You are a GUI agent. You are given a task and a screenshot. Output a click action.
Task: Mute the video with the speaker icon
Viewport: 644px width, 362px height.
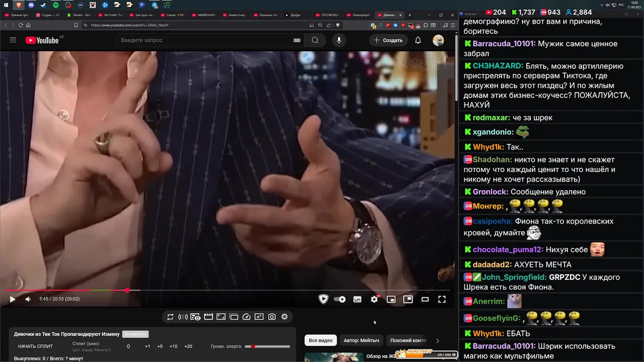click(28, 299)
